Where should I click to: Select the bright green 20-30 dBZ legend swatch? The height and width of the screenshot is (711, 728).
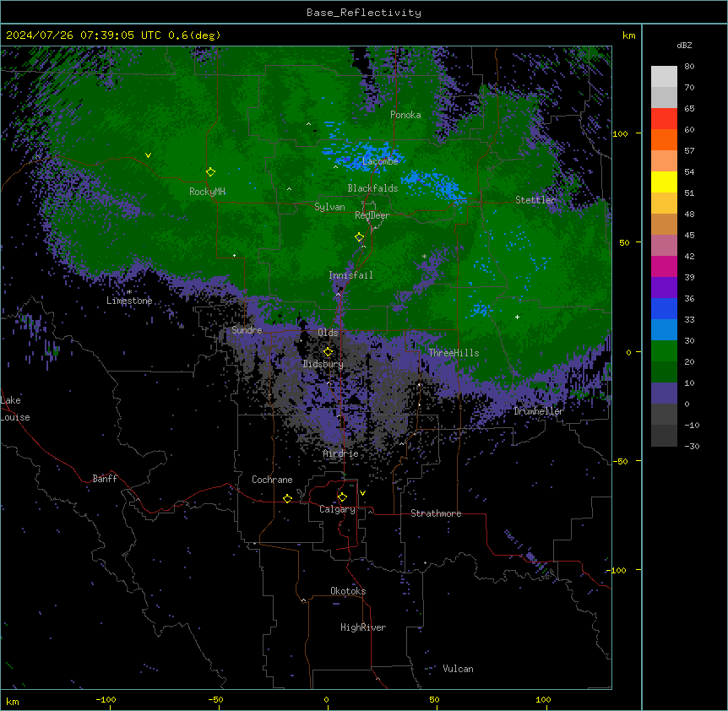[664, 351]
